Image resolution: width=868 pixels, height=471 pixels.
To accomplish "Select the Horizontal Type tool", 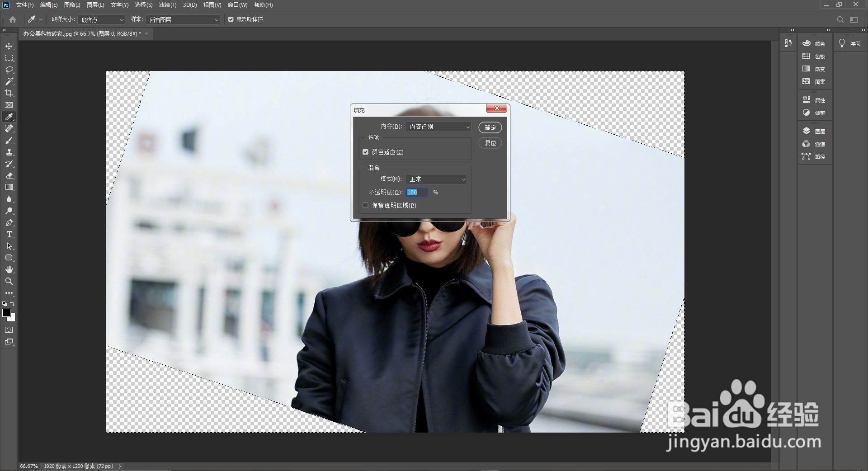I will 9,235.
